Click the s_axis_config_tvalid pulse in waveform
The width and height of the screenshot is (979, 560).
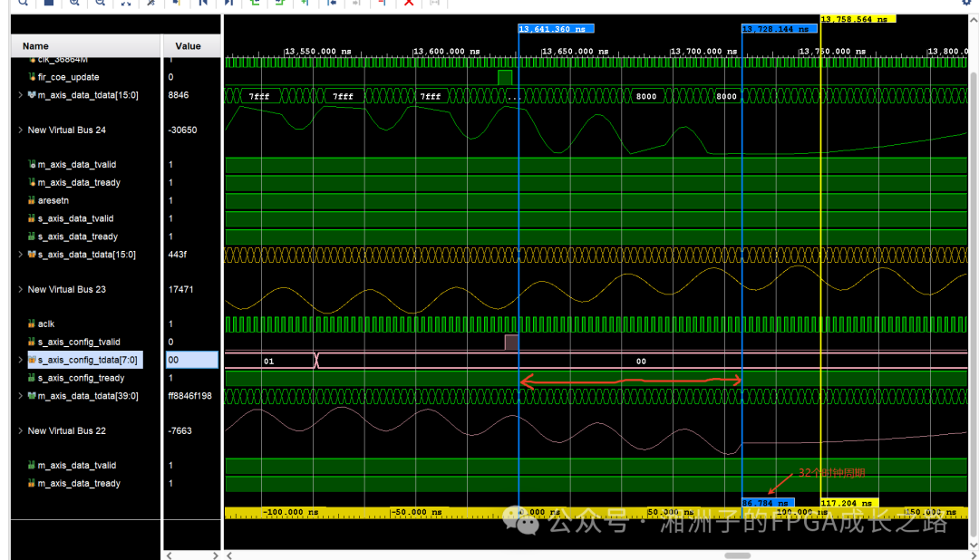[511, 343]
